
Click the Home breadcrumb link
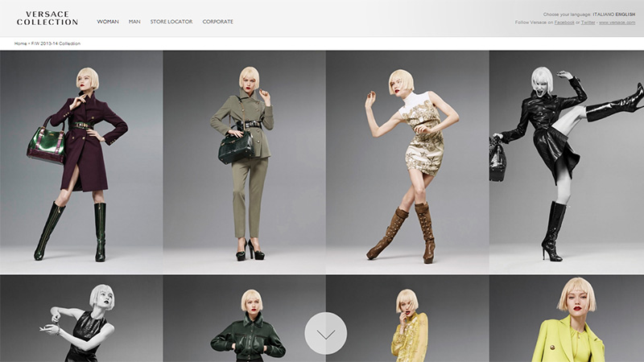point(20,43)
